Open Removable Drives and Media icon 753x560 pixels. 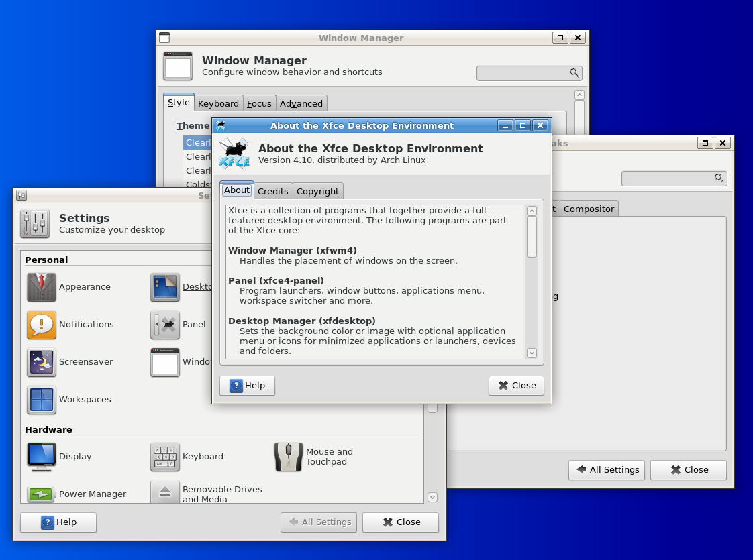coord(164,492)
